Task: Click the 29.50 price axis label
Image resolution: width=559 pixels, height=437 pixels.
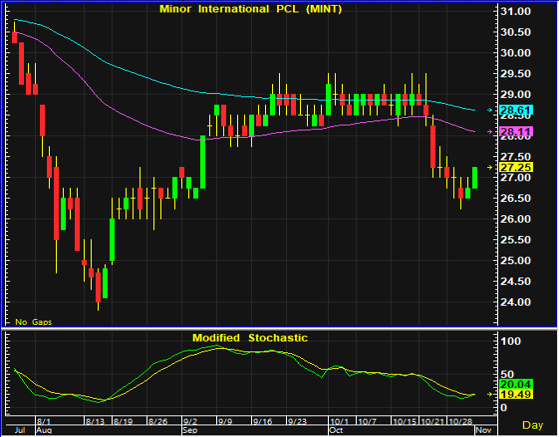Action: coord(516,74)
